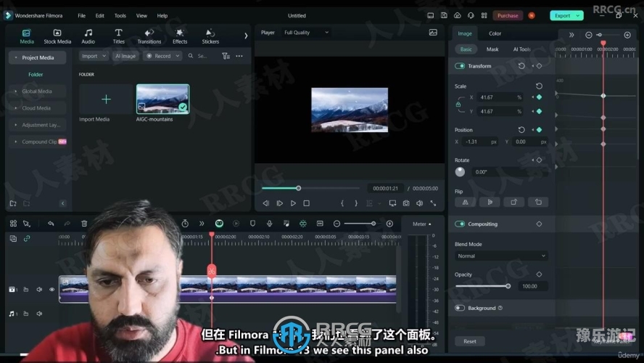Open the Import dropdown
This screenshot has width=644, height=363.
(94, 56)
